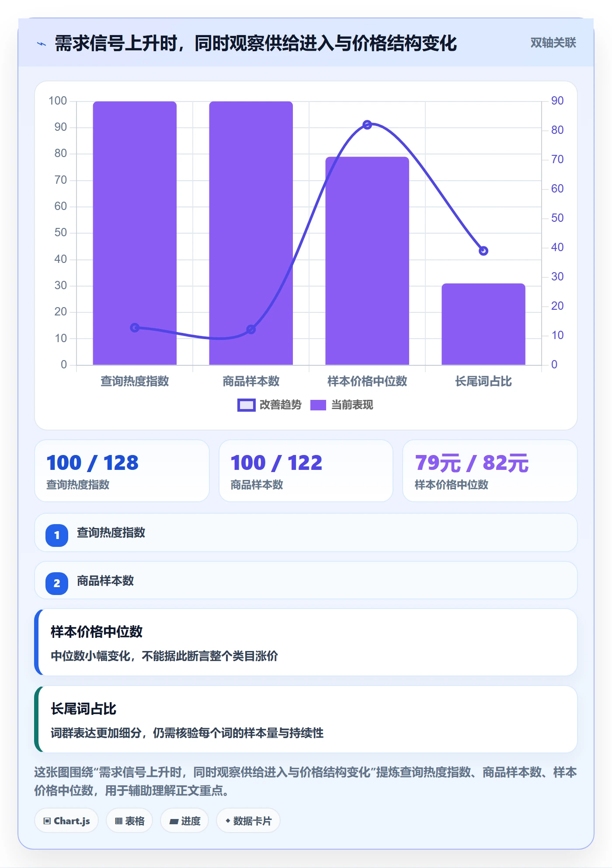Viewport: 612px width, 868px height.
Task: Open the 100 / 128 data card
Action: coord(122,471)
